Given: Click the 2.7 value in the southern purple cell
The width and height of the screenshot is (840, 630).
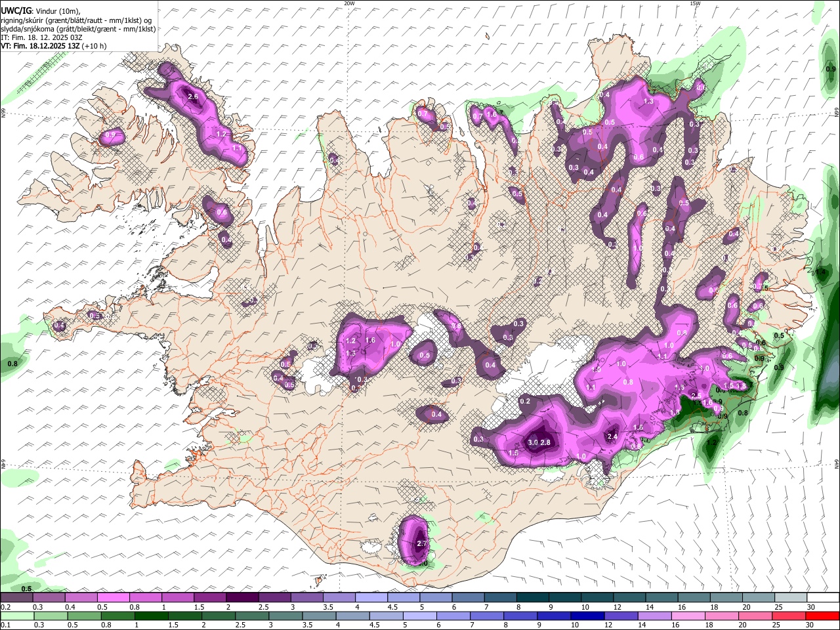Looking at the screenshot, I should 422,544.
